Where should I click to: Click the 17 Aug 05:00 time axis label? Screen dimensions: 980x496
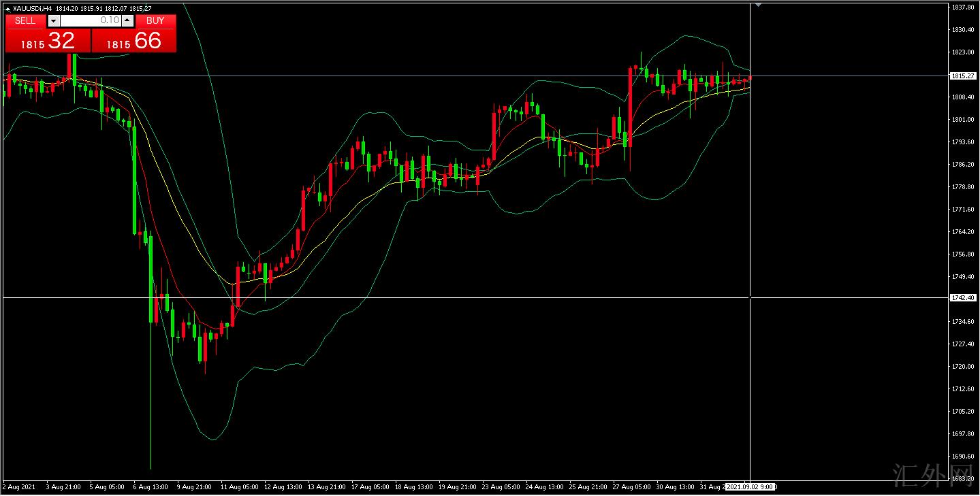point(370,487)
